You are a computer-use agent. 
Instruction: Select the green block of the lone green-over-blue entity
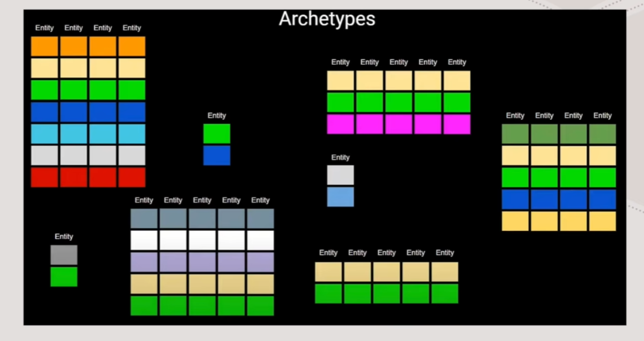click(x=217, y=134)
